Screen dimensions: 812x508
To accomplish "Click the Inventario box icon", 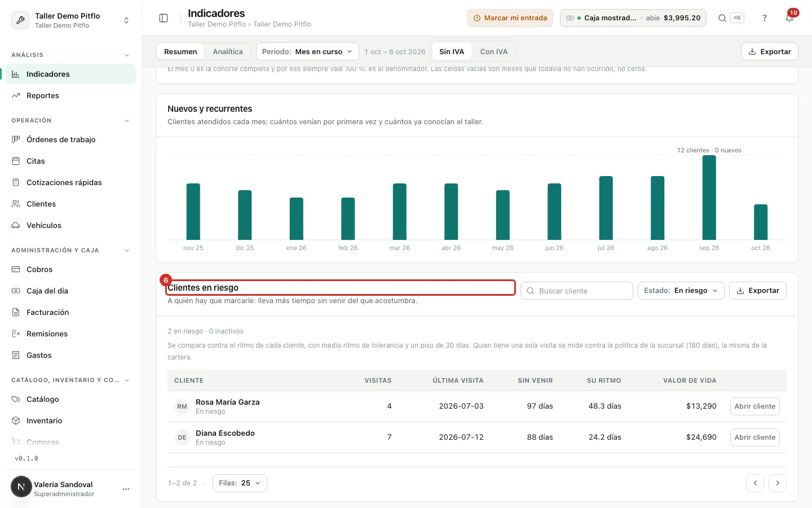I will pos(16,421).
